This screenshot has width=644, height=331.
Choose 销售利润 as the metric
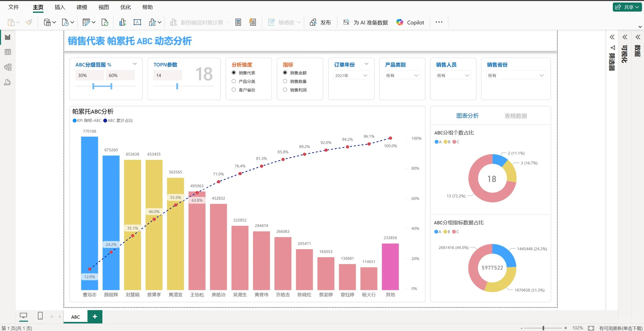click(284, 89)
